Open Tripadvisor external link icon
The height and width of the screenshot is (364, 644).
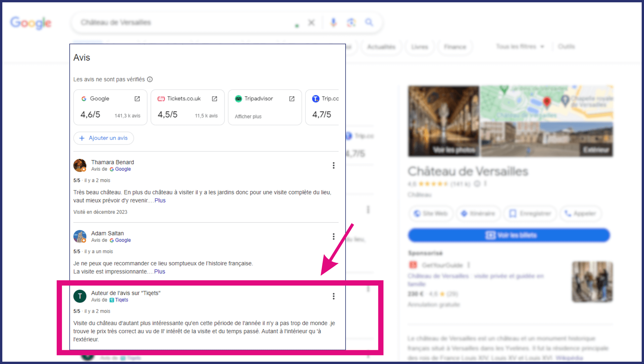tap(292, 99)
